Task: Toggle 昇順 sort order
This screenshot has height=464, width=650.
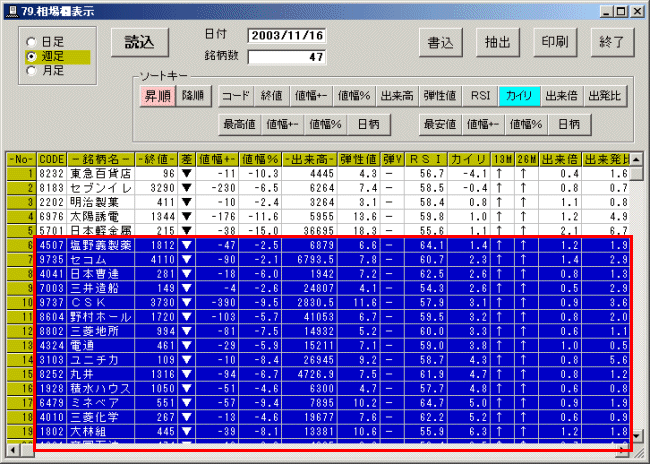Action: [158, 96]
